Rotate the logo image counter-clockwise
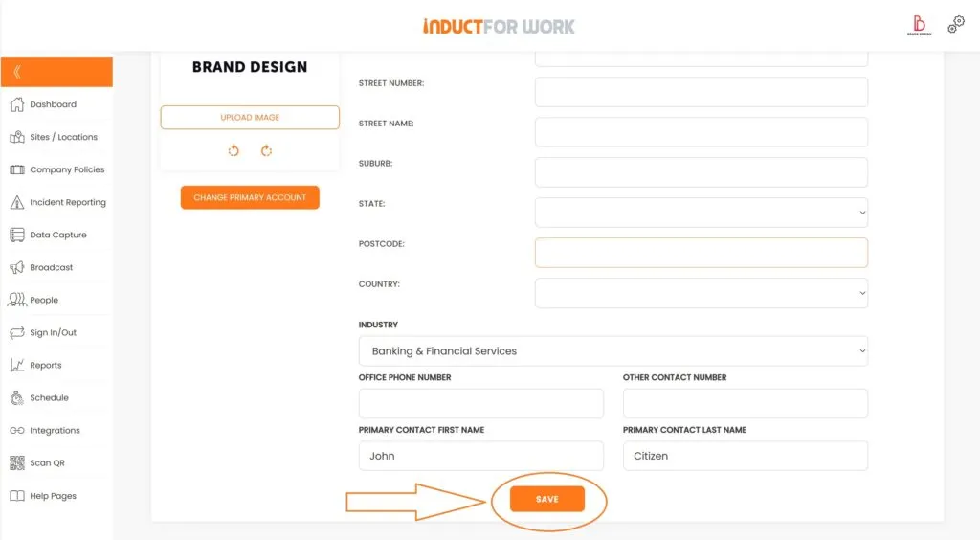This screenshot has width=980, height=540. [x=234, y=150]
